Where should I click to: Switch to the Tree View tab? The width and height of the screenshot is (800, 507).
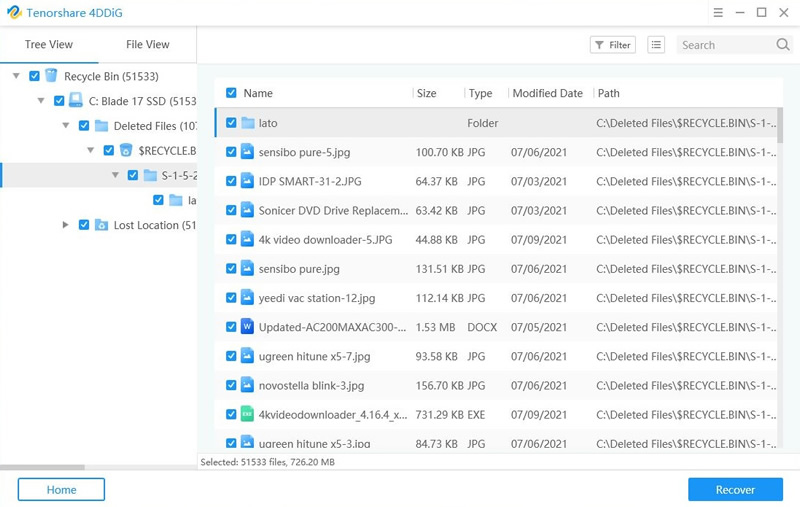point(49,44)
